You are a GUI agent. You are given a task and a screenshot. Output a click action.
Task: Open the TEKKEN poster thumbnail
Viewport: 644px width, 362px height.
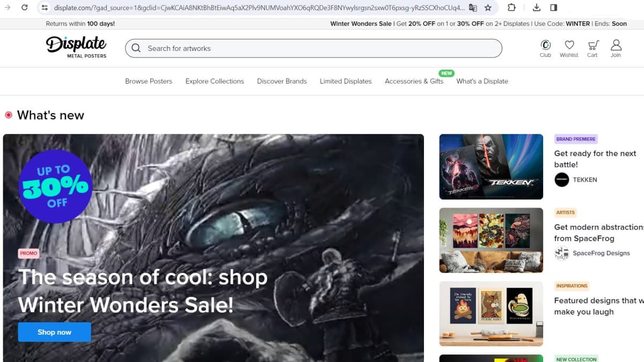[491, 167]
